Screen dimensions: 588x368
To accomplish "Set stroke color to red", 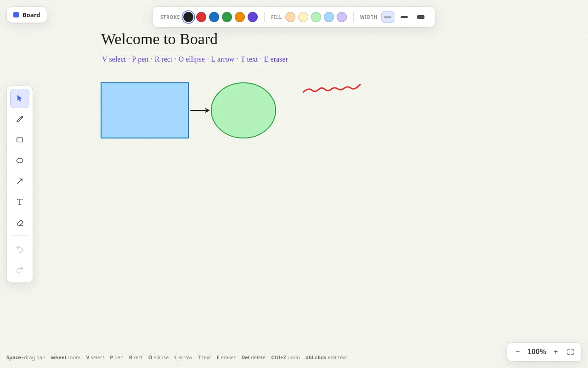I will click(201, 17).
